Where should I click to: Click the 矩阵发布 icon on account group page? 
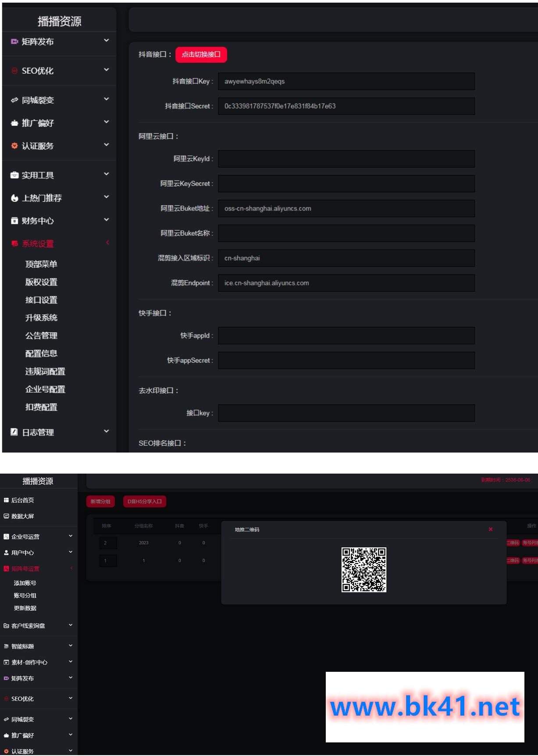[6, 678]
